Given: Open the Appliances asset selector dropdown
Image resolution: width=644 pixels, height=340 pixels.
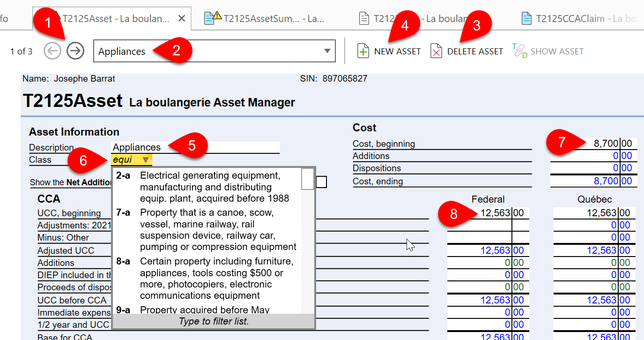Looking at the screenshot, I should 327,51.
